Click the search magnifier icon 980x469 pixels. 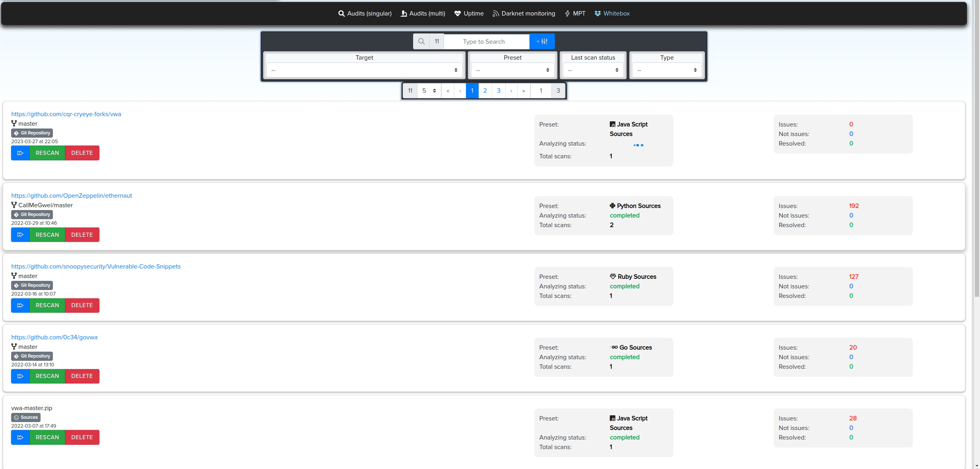tap(421, 41)
